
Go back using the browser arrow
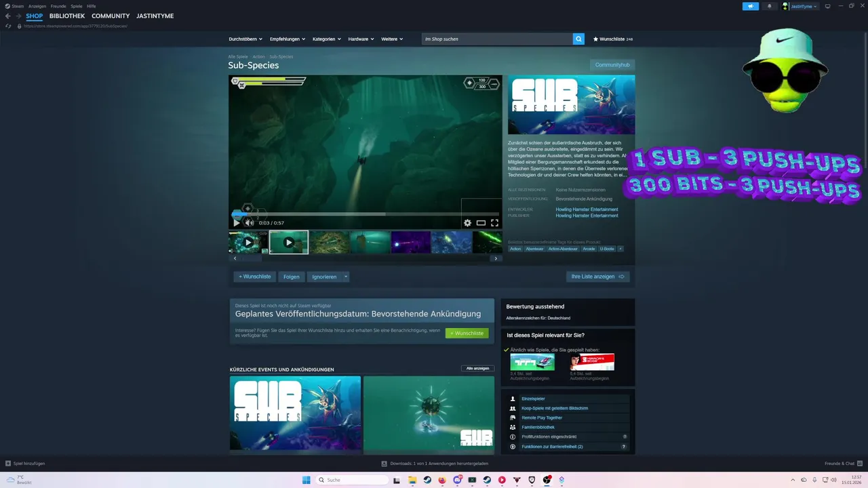(x=8, y=16)
